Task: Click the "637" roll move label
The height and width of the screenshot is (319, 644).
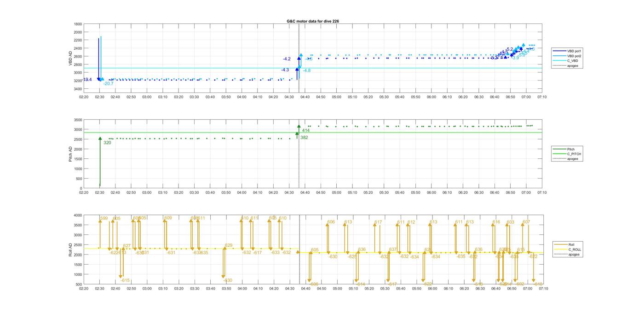Action: click(x=393, y=249)
